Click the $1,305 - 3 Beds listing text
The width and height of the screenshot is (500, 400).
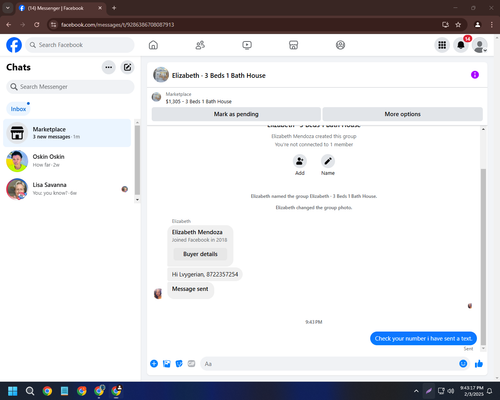(198, 102)
